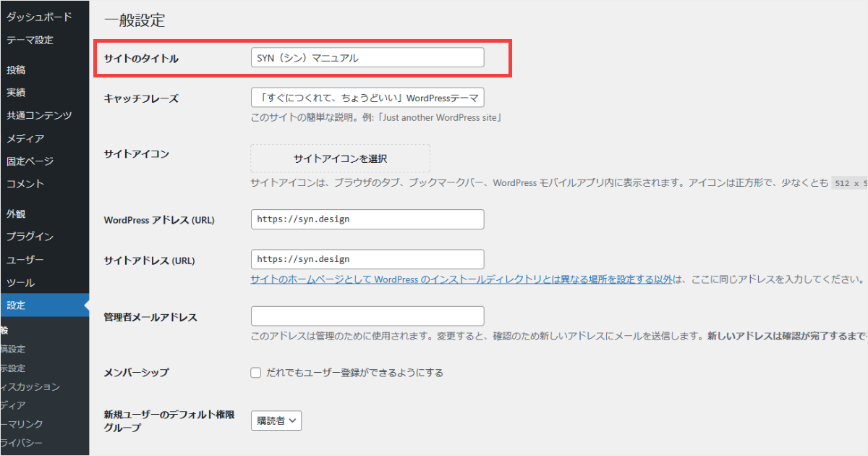Enable だれでもユーザー登録ができるようにする checkbox
The image size is (868, 456).
pyautogui.click(x=255, y=372)
